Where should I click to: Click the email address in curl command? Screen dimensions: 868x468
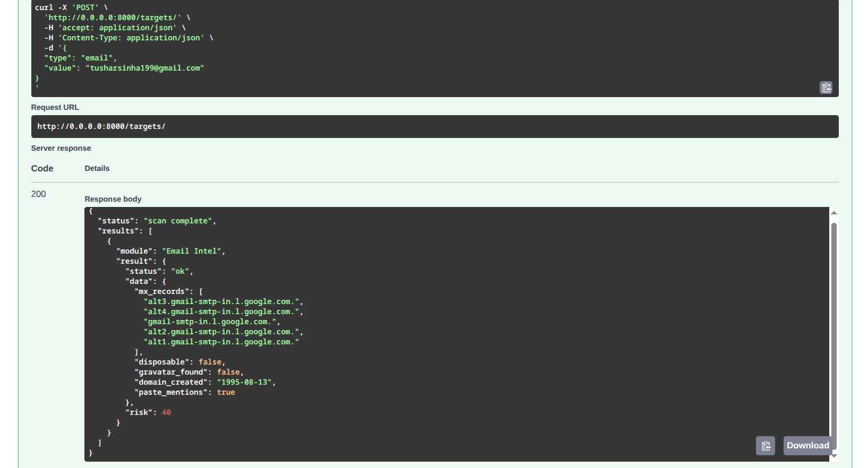145,68
